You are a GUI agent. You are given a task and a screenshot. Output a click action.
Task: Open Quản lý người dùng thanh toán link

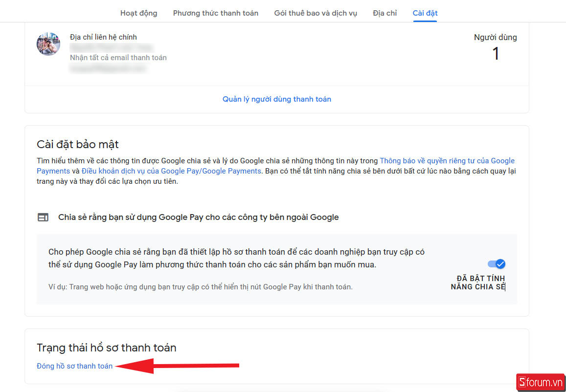click(277, 99)
